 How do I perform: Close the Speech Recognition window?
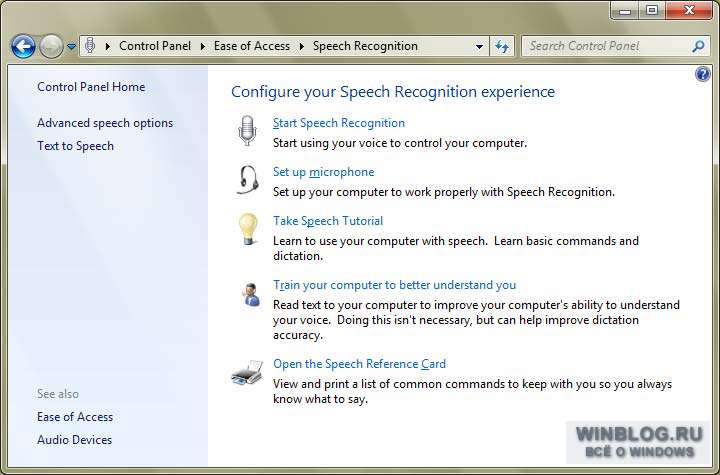click(689, 10)
